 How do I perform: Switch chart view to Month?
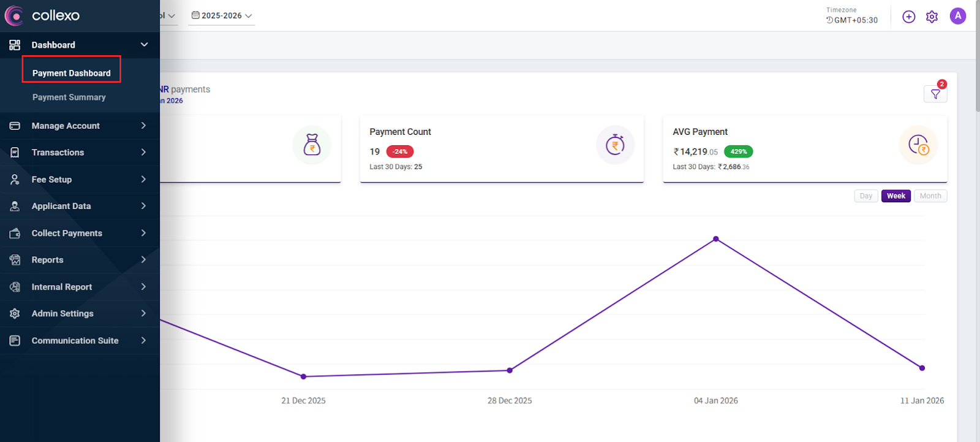click(x=930, y=196)
